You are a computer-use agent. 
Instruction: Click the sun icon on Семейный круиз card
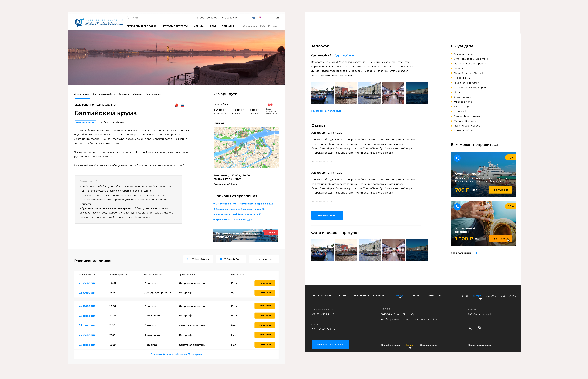pyautogui.click(x=457, y=158)
